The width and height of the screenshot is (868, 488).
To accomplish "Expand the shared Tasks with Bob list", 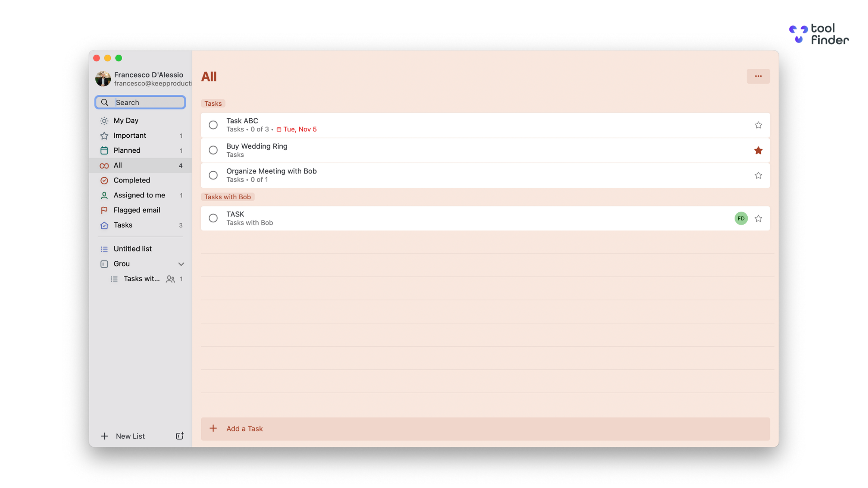I will point(142,278).
